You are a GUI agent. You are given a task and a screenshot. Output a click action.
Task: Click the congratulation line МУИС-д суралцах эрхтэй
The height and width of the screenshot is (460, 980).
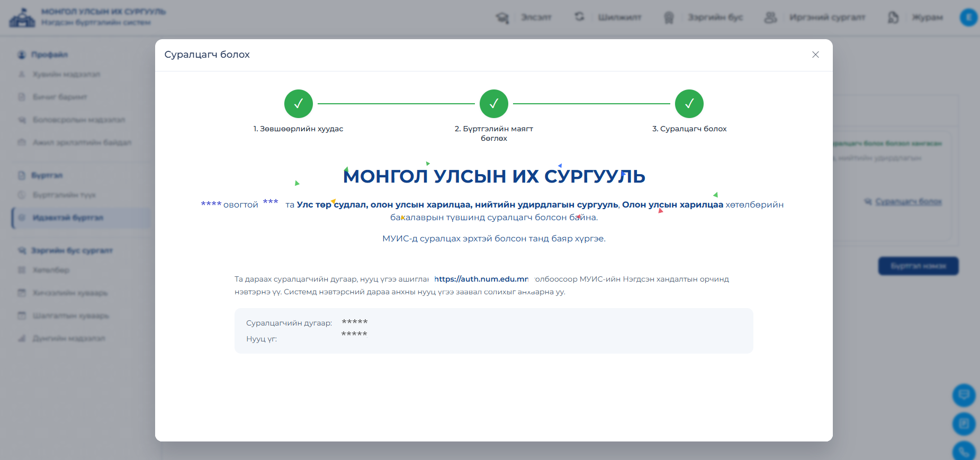coord(494,239)
